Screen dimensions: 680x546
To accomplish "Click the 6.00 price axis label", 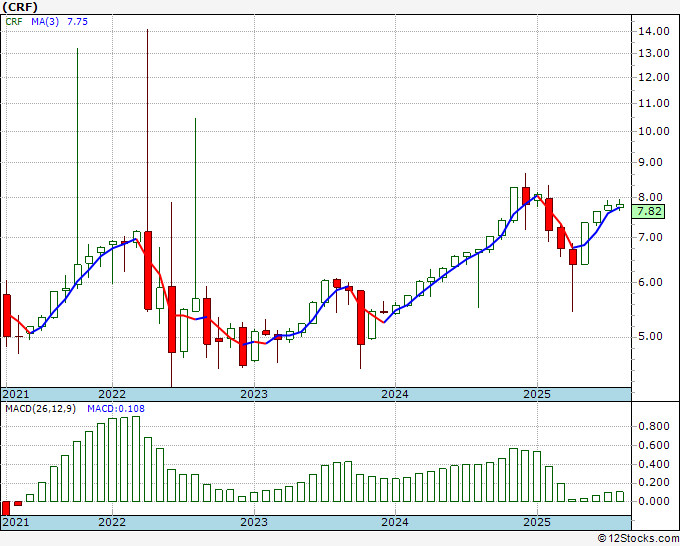I will click(651, 282).
